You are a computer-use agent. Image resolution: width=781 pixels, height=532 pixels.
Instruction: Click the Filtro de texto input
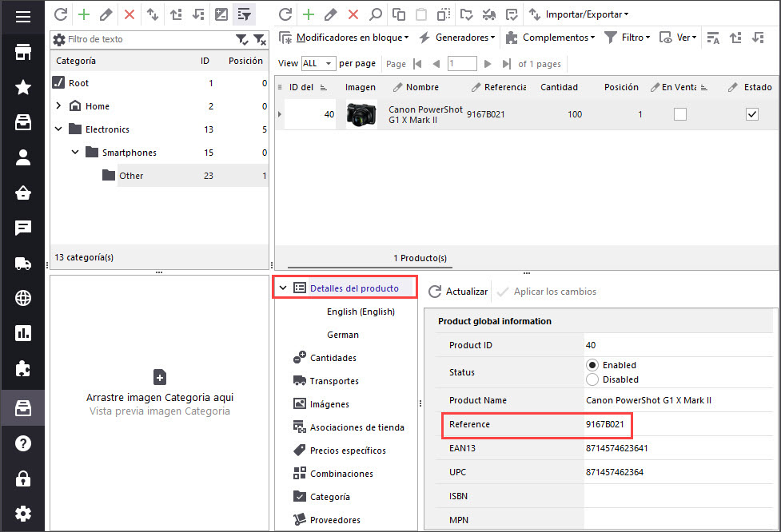click(149, 39)
